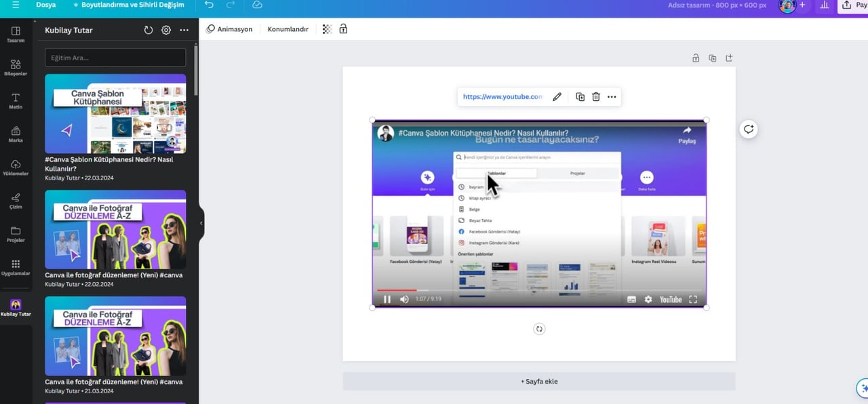The image size is (868, 404).
Task: Select the 21.03.2024 fotoğraf düzenleme thumbnail
Action: (115, 336)
